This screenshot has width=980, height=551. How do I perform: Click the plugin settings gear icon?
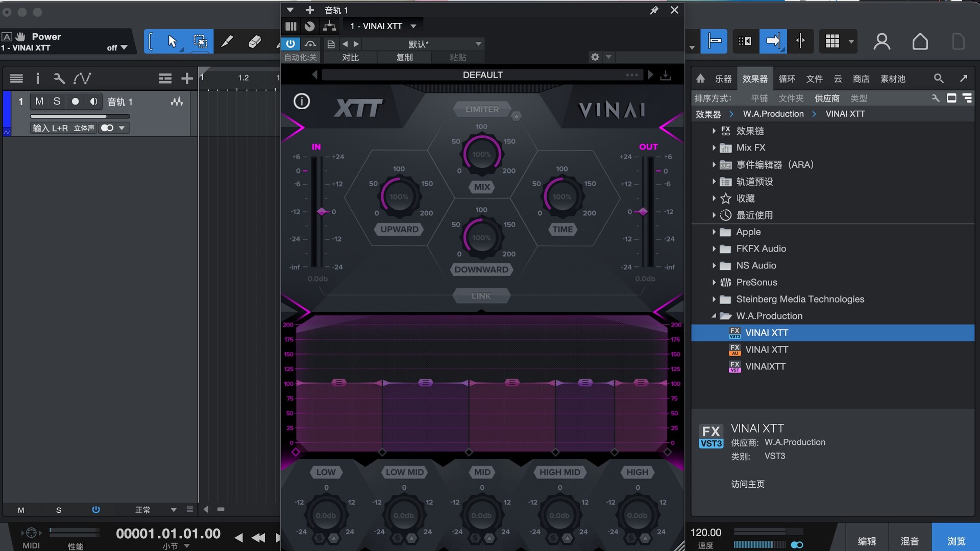pyautogui.click(x=595, y=57)
